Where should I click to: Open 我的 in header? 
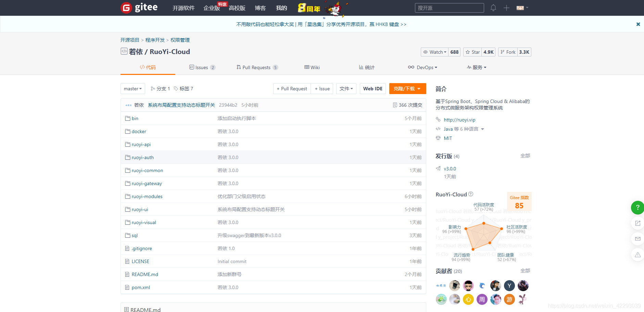point(281,8)
